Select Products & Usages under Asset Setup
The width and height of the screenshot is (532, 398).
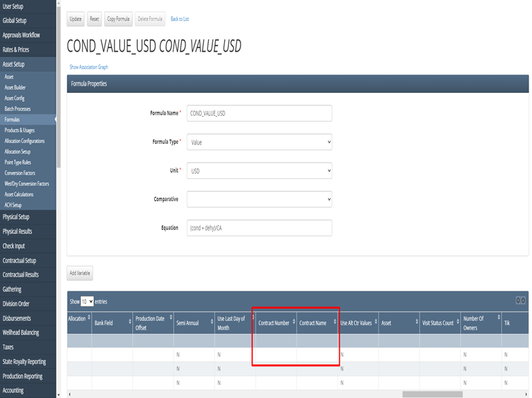19,130
